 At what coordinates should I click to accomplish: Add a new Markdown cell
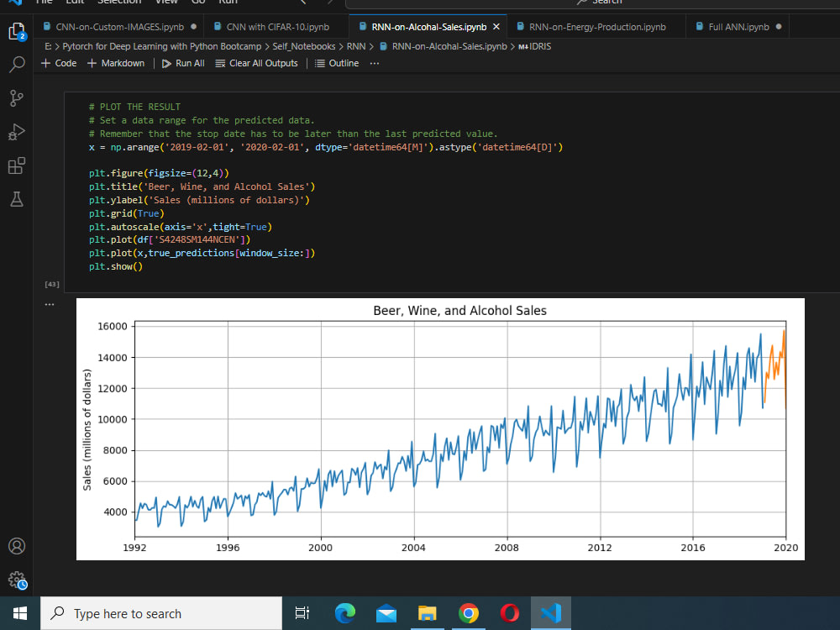pyautogui.click(x=116, y=63)
